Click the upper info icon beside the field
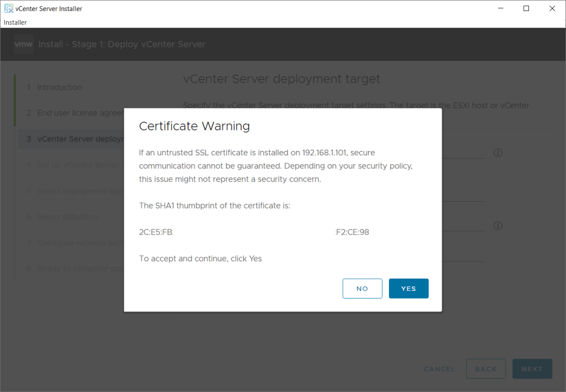Image resolution: width=566 pixels, height=392 pixels. [497, 153]
